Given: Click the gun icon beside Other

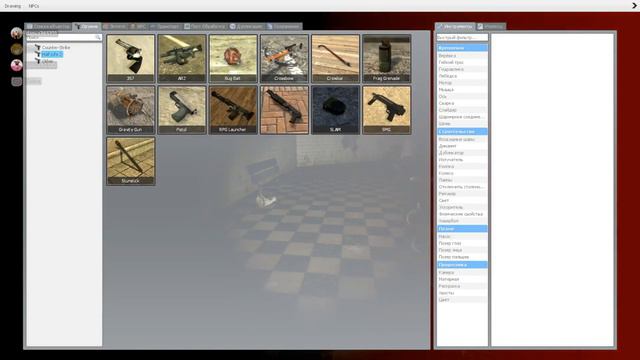Looking at the screenshot, I should point(38,61).
